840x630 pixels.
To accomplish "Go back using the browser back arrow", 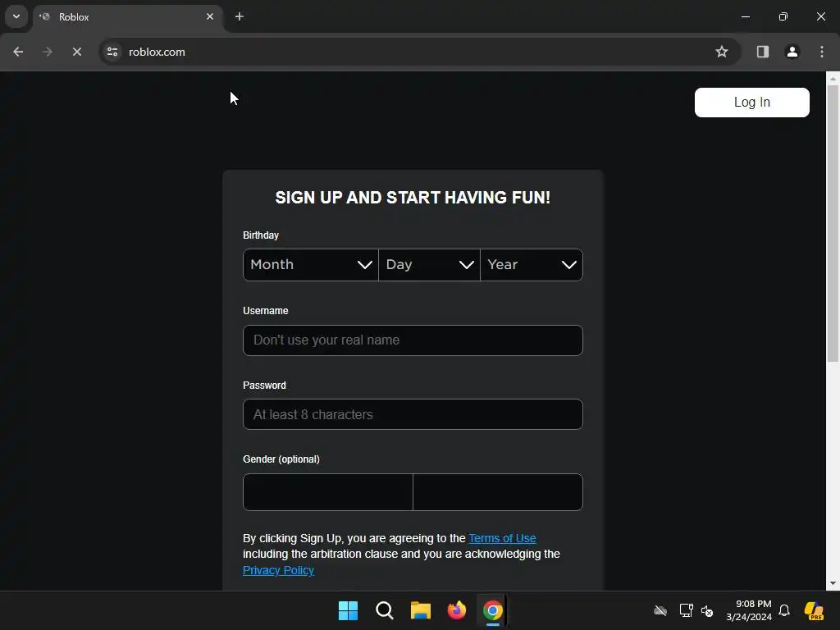I will (18, 52).
